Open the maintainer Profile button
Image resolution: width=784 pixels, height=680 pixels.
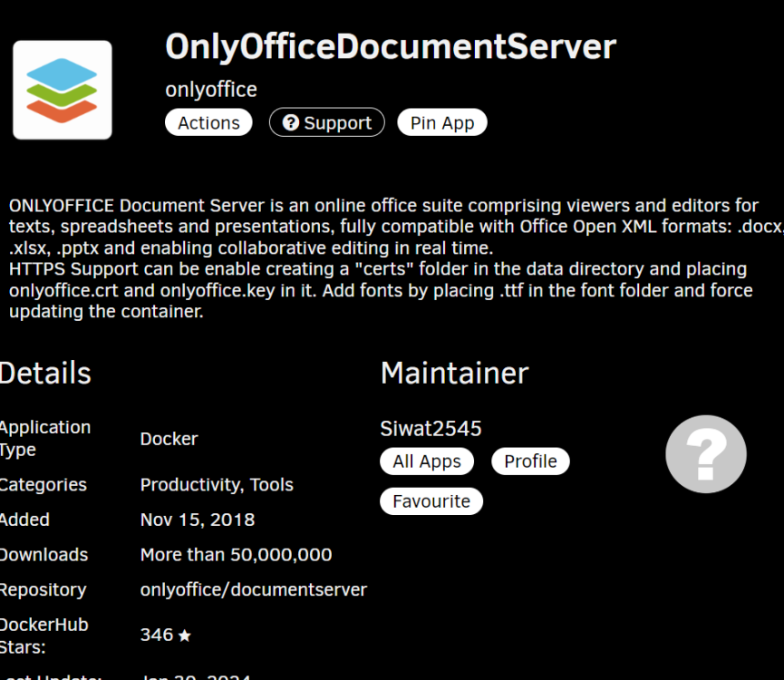[x=530, y=461]
